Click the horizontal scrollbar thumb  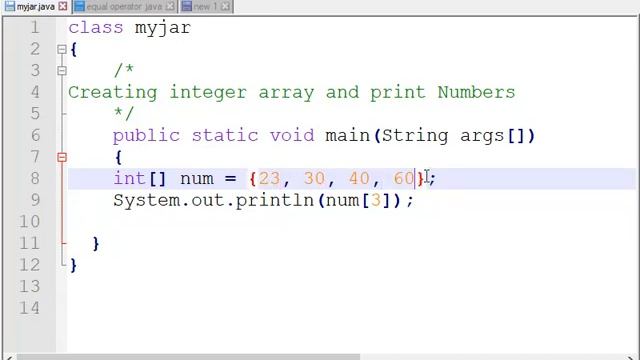pos(188,357)
